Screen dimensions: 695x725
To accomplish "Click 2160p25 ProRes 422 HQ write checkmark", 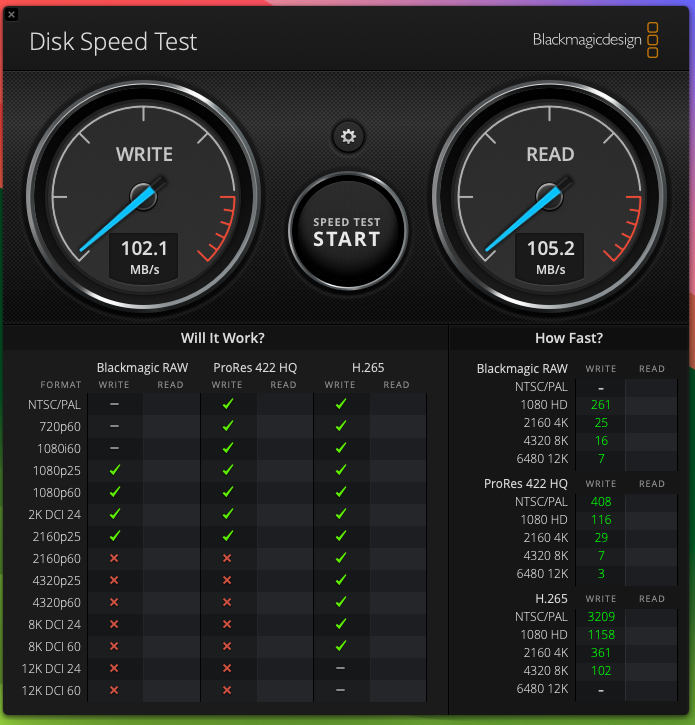I will 228,536.
